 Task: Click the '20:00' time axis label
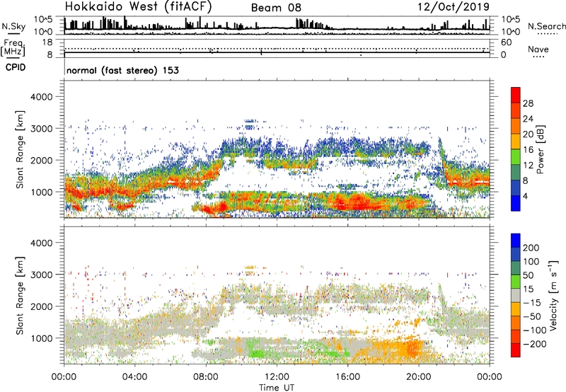pyautogui.click(x=418, y=377)
